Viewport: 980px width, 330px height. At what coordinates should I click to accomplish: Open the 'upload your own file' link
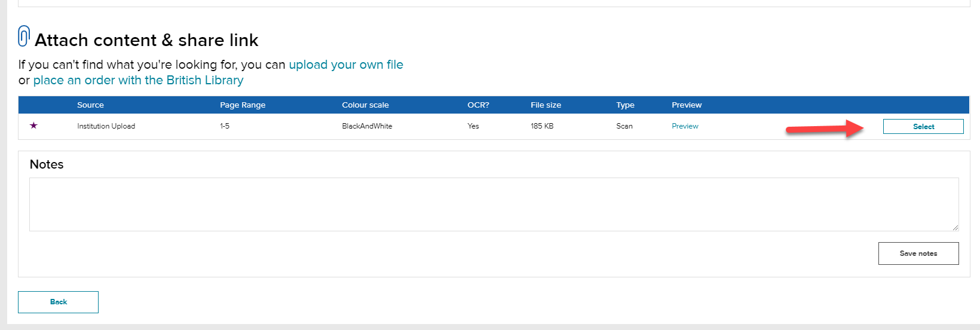(346, 65)
